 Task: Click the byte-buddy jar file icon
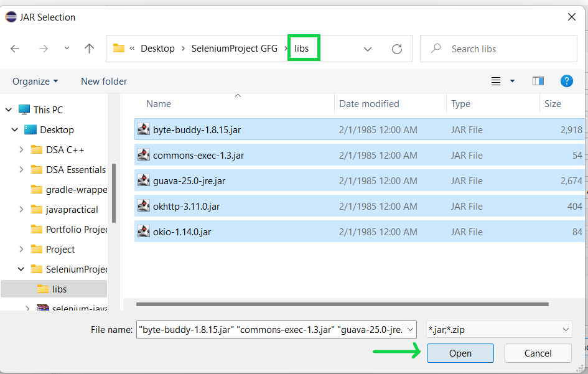(143, 129)
